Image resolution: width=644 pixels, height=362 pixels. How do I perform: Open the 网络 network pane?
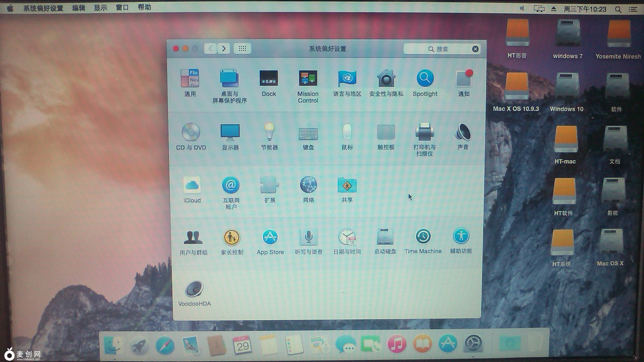click(x=308, y=186)
